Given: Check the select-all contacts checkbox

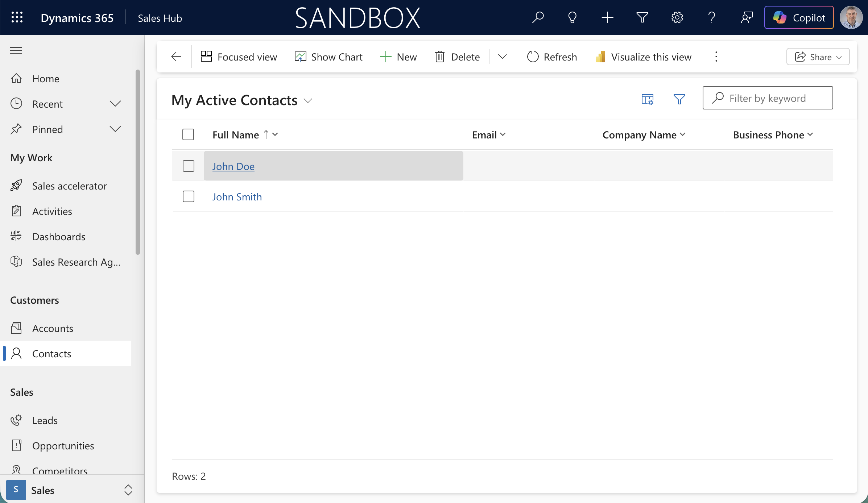Looking at the screenshot, I should (188, 134).
